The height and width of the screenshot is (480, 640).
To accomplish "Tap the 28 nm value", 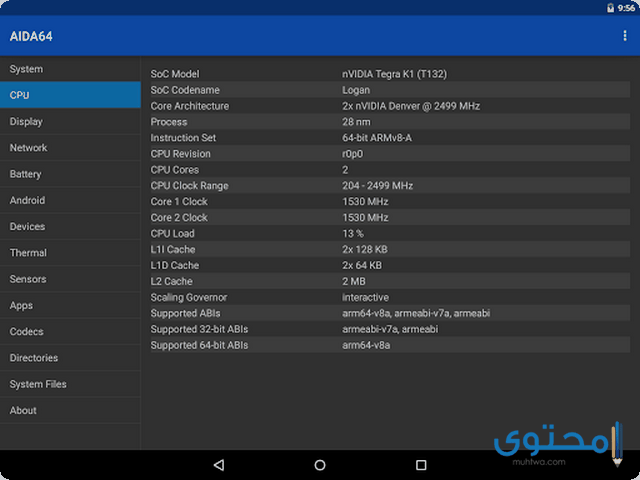I will (x=356, y=122).
